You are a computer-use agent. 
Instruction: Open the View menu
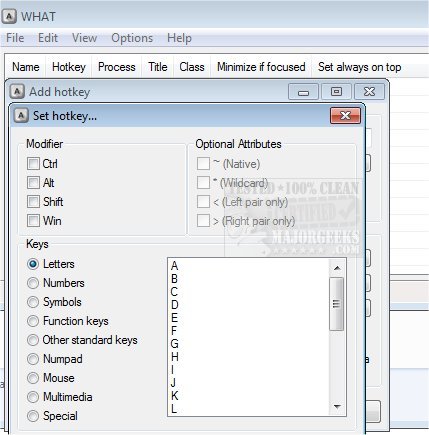(x=84, y=38)
